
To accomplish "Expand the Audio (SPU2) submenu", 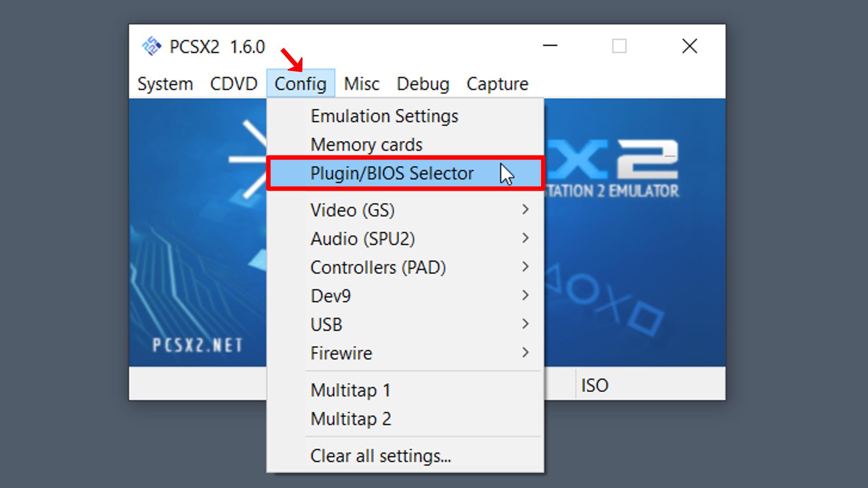I will (406, 239).
